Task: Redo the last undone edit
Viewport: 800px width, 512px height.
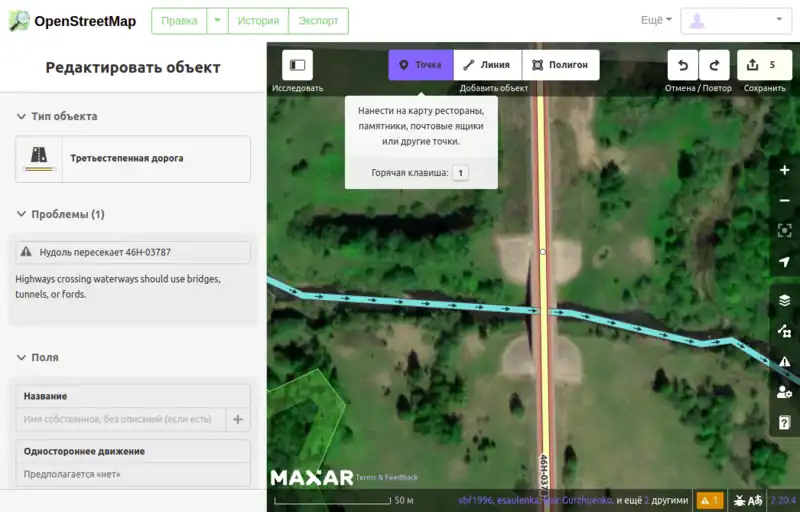Action: pos(714,65)
